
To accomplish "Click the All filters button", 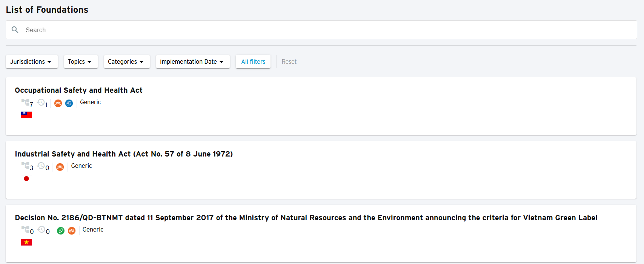I will 253,61.
